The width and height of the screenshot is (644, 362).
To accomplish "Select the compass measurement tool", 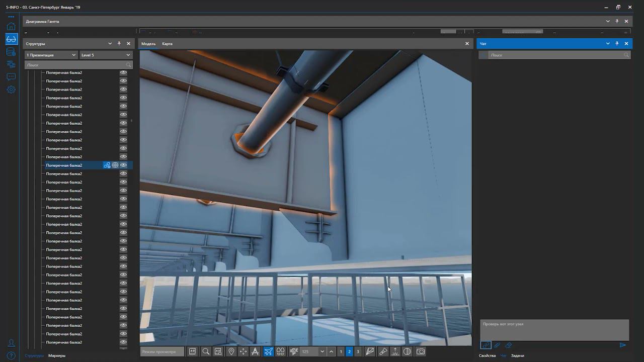I will point(255,351).
